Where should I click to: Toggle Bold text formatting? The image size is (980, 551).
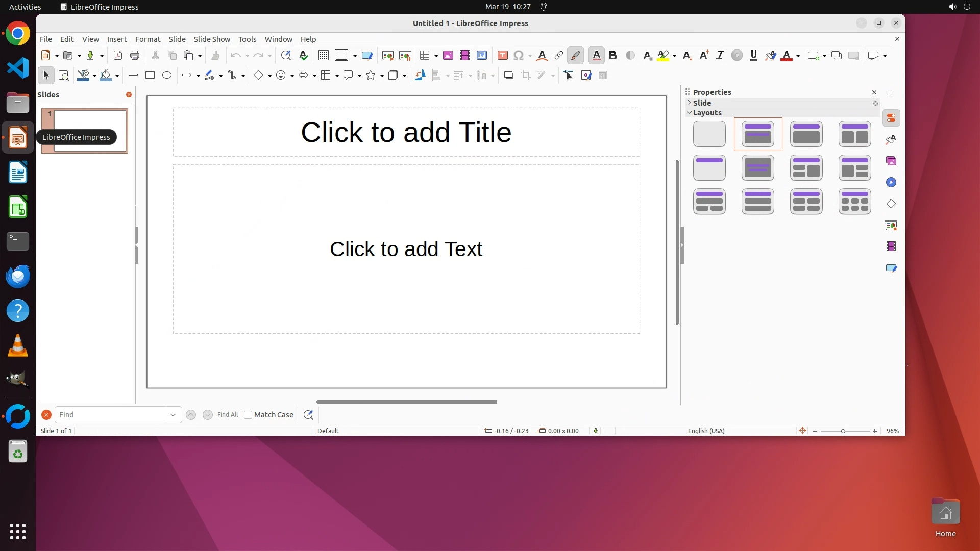(613, 56)
